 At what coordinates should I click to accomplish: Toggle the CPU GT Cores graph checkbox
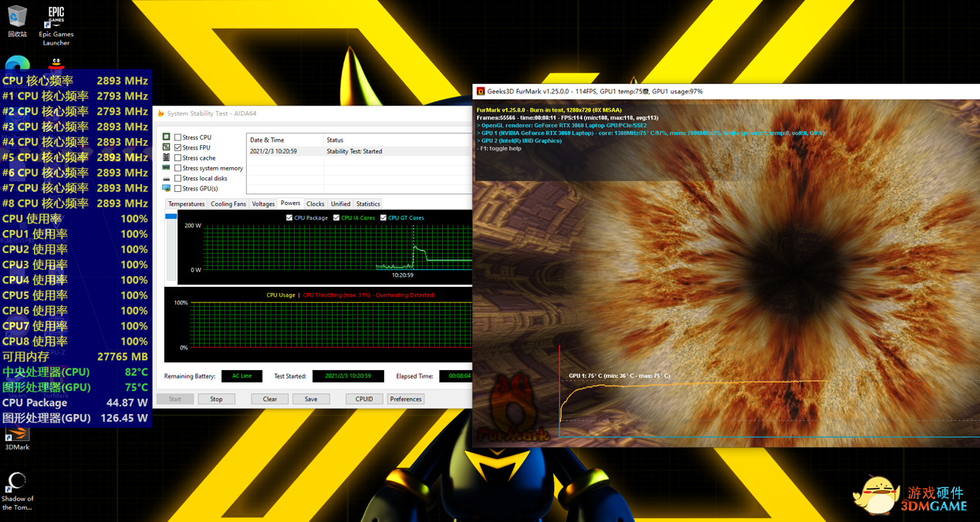click(x=384, y=217)
